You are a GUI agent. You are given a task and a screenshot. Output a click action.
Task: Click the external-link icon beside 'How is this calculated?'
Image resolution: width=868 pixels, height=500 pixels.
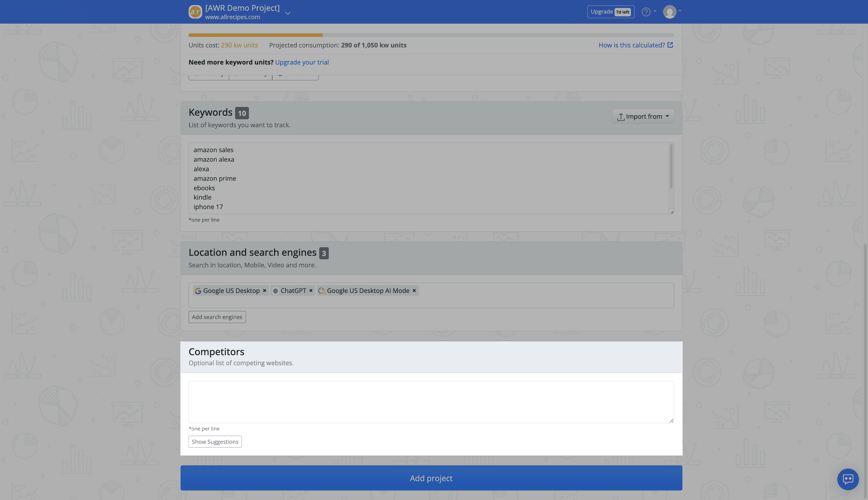click(670, 45)
